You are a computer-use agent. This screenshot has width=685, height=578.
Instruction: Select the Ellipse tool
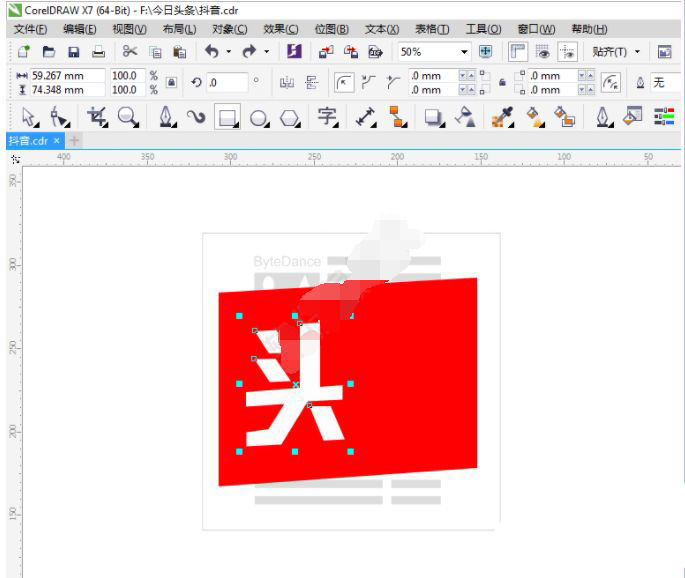click(259, 118)
